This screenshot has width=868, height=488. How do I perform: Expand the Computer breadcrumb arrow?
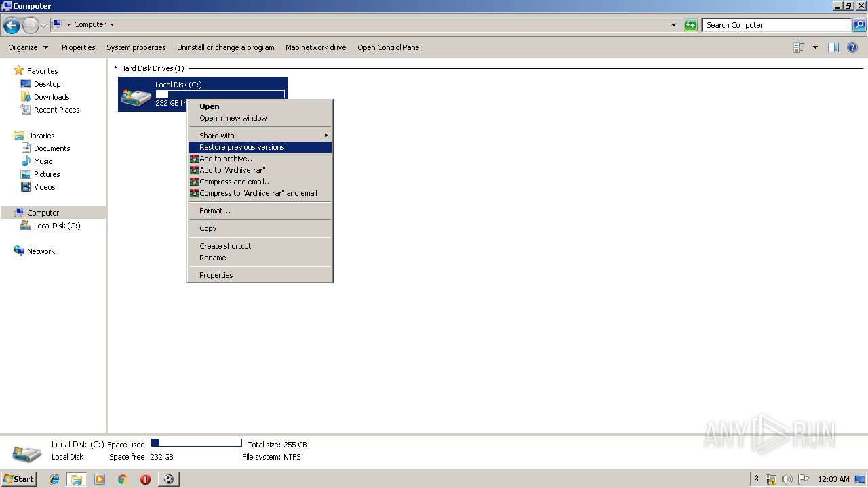coord(112,24)
